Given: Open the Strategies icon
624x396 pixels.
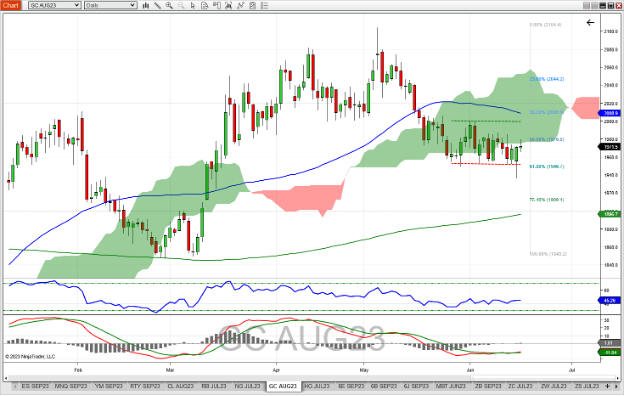Looking at the screenshot, I should click(x=252, y=6).
